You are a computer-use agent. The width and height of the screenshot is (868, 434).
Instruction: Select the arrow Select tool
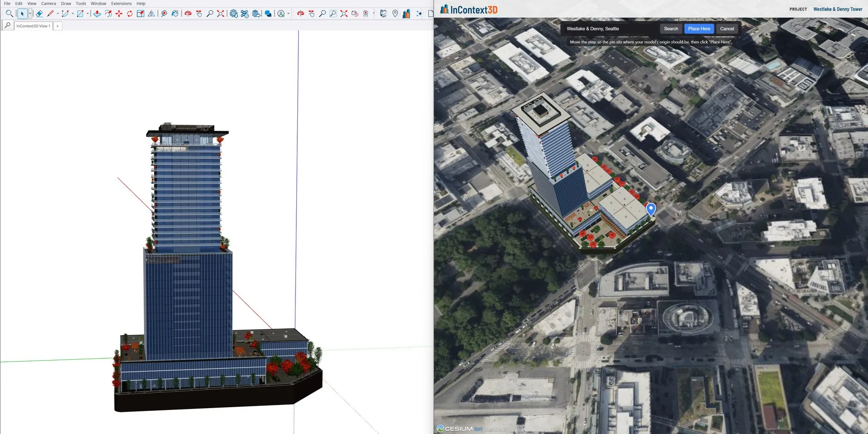pyautogui.click(x=22, y=14)
